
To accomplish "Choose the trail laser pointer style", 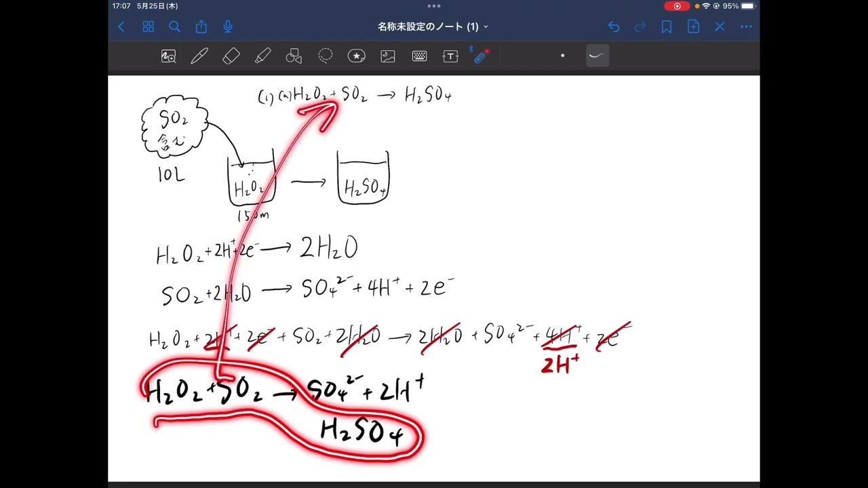I will (597, 56).
